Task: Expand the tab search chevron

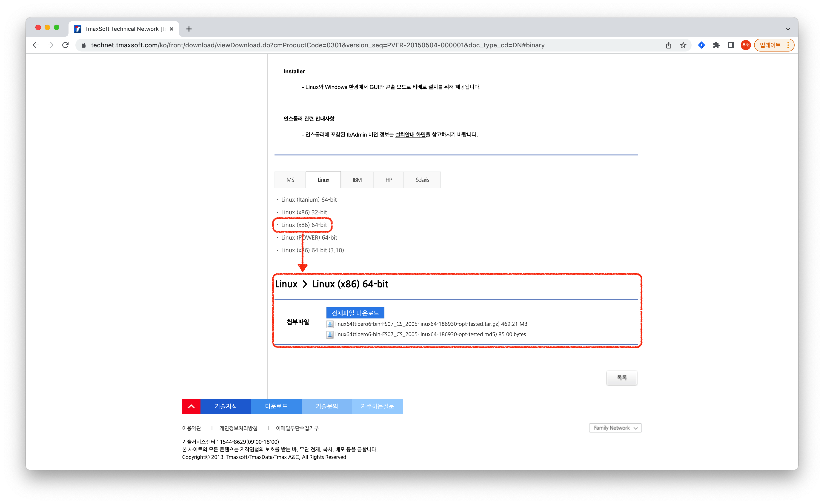Action: point(788,29)
